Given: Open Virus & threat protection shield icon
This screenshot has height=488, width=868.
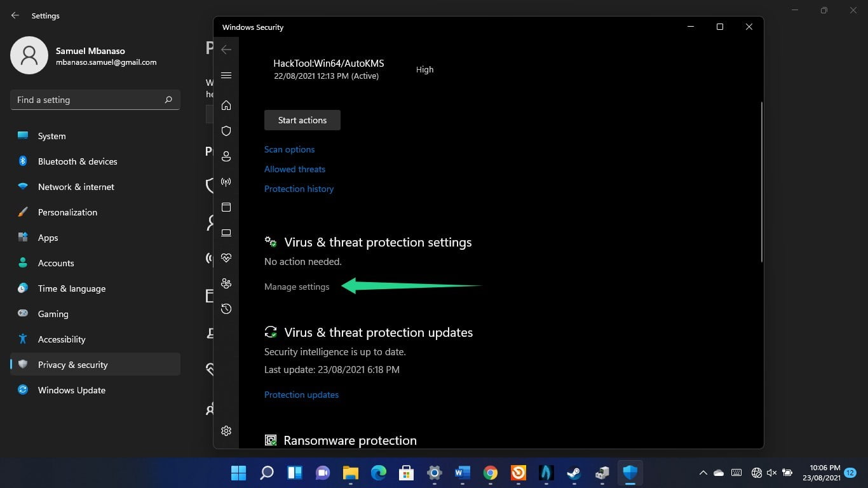Looking at the screenshot, I should (x=226, y=131).
